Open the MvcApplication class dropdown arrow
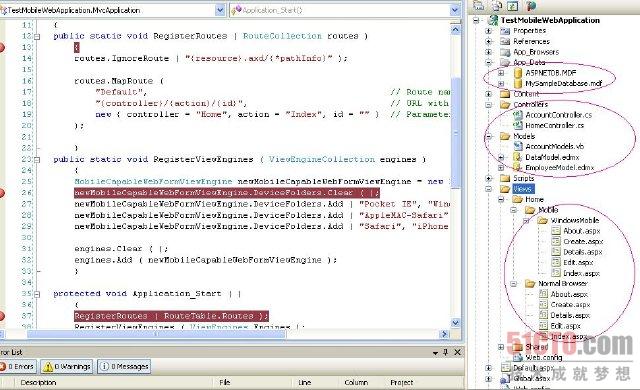 click(x=220, y=10)
